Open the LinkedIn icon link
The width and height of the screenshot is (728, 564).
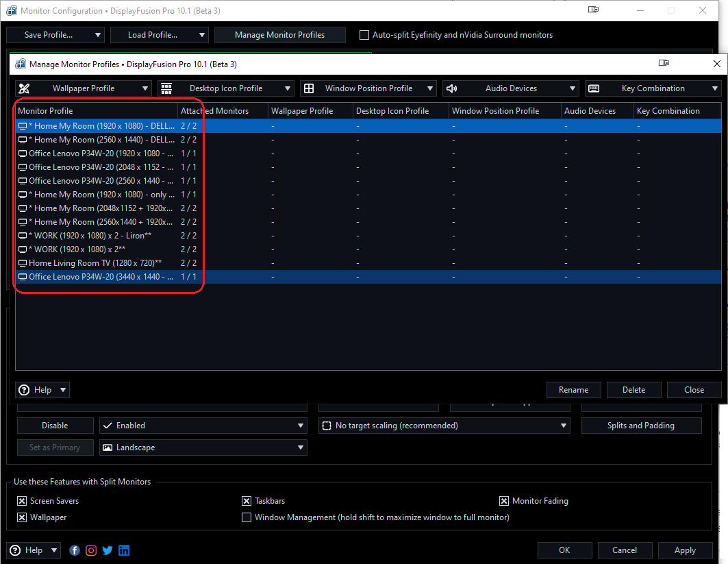(124, 550)
